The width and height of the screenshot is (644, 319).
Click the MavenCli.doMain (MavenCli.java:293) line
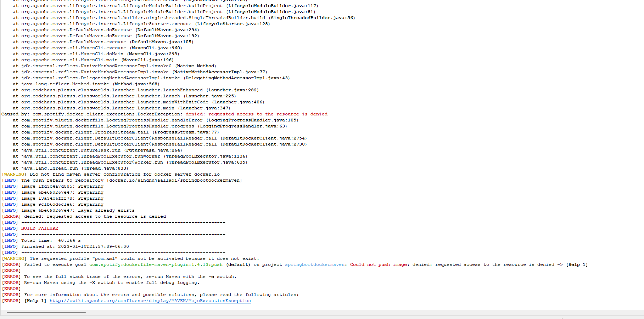(96, 54)
